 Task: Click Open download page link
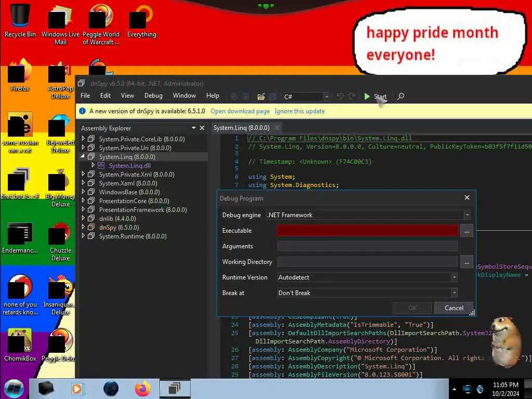240,111
